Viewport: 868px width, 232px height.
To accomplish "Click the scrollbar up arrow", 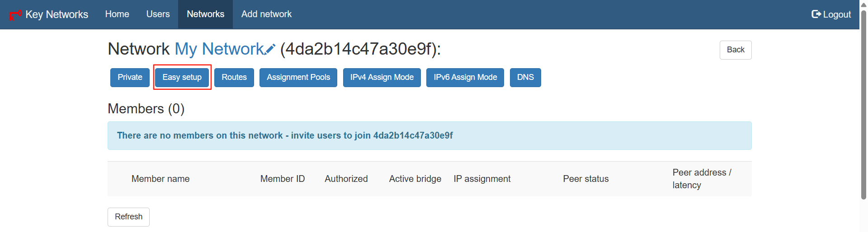I will pyautogui.click(x=863, y=5).
